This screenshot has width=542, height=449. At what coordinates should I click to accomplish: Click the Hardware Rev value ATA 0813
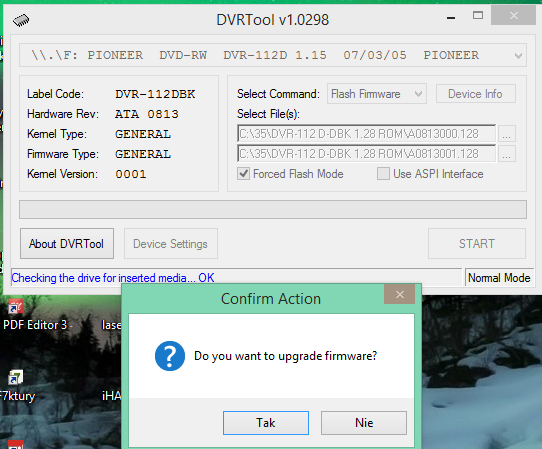click(x=147, y=114)
